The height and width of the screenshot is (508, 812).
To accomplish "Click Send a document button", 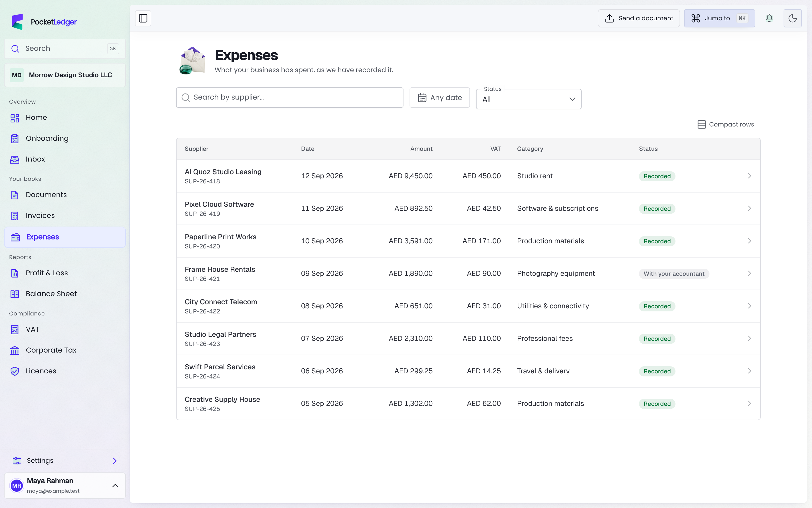I will [639, 18].
